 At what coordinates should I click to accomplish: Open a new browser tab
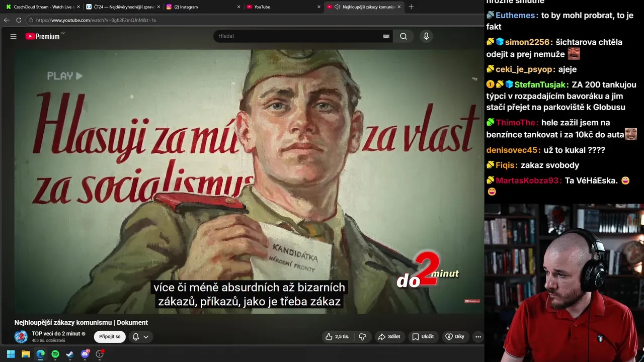tap(411, 7)
